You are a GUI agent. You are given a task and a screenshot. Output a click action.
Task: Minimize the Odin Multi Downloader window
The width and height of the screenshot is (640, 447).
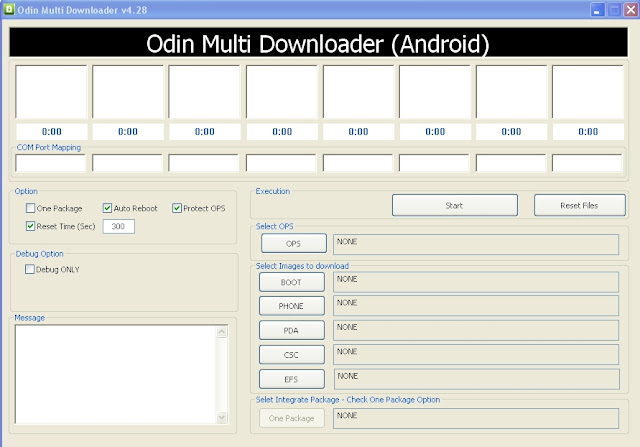pyautogui.click(x=598, y=10)
